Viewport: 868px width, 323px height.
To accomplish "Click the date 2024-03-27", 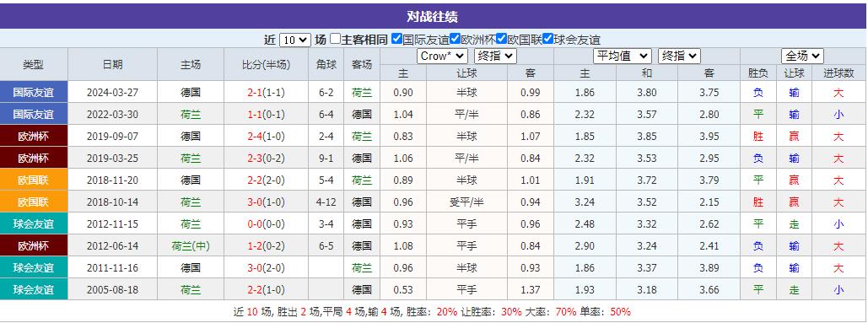I will (x=112, y=93).
